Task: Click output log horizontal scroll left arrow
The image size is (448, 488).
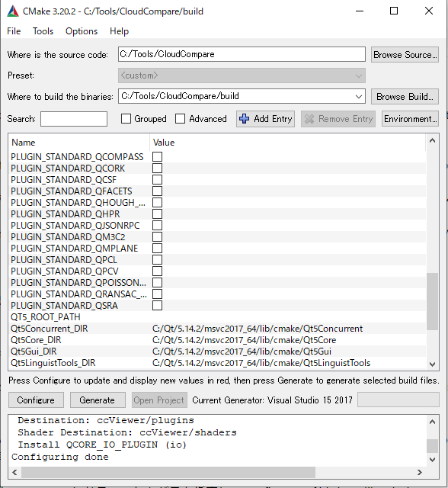Action: point(14,472)
